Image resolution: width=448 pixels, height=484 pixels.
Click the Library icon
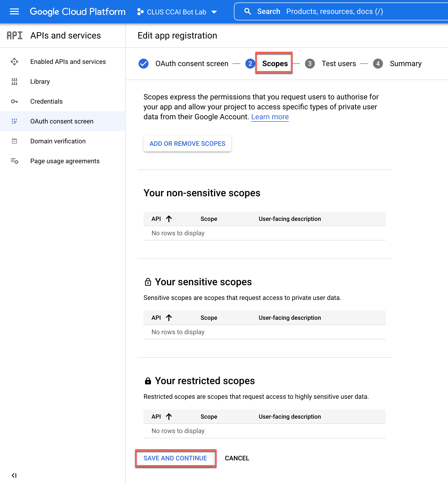click(x=14, y=81)
